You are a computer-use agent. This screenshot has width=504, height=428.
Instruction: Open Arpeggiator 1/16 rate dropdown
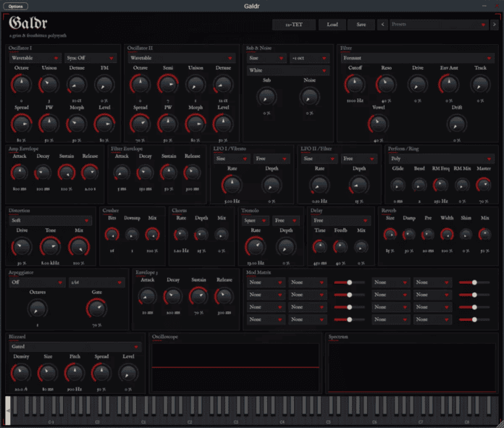coord(97,282)
